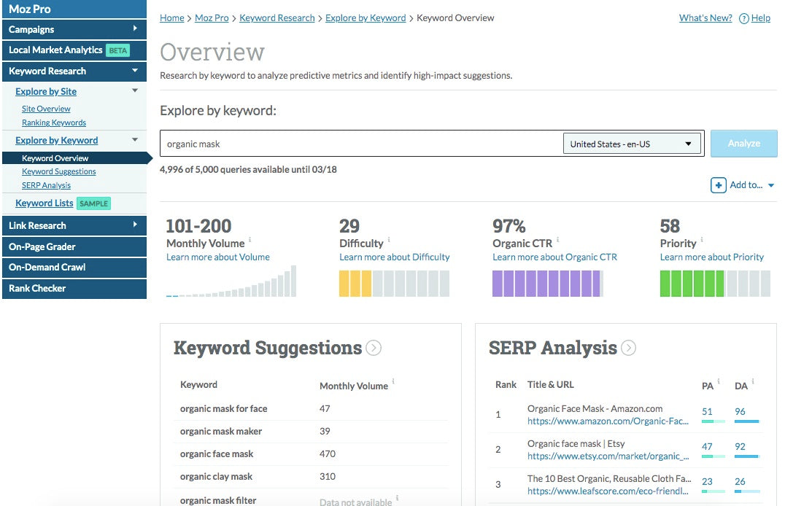Click the Add to plus icon
Image resolution: width=812 pixels, height=506 pixels.
(x=719, y=185)
